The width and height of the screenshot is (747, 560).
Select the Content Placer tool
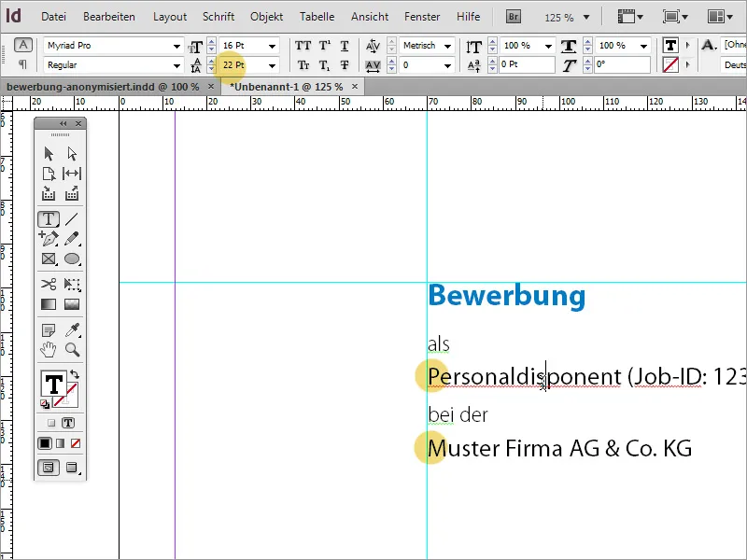pos(72,193)
